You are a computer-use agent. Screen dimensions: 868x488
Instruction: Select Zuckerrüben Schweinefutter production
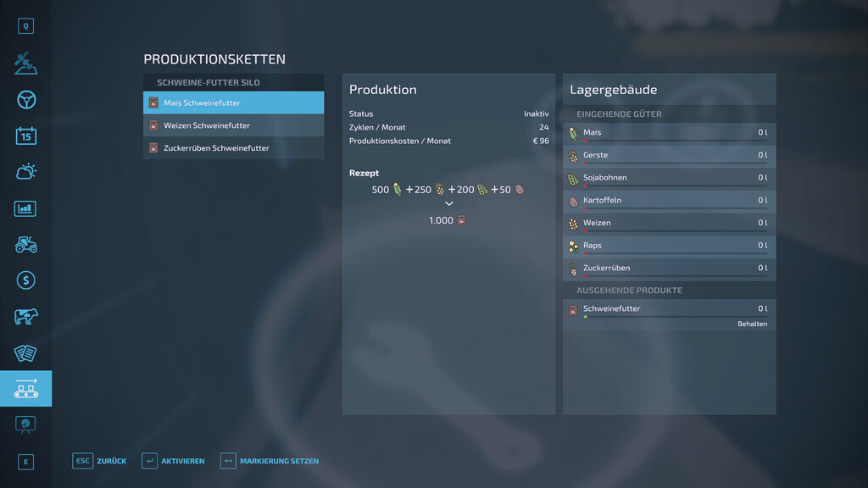tap(234, 147)
